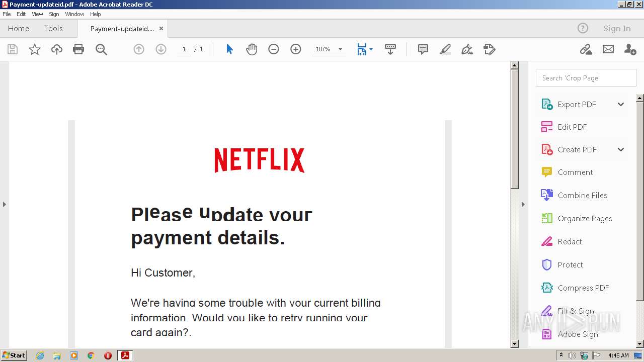Open Chrome from the taskbar
The image size is (644, 362).
click(x=91, y=355)
